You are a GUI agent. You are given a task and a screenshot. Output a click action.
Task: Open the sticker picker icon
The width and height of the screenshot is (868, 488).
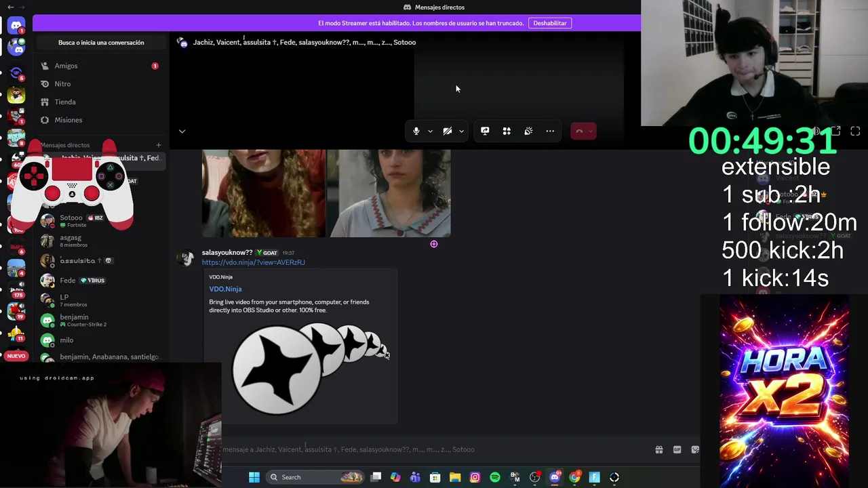[x=695, y=449]
